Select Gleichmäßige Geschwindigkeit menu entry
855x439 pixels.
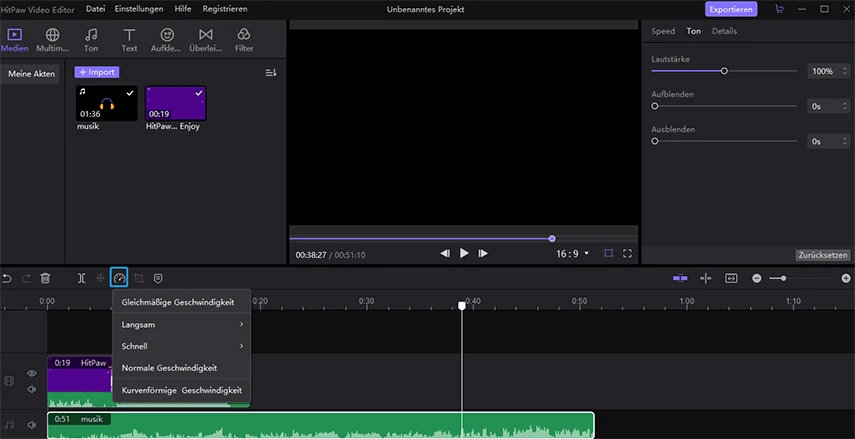[x=182, y=302]
